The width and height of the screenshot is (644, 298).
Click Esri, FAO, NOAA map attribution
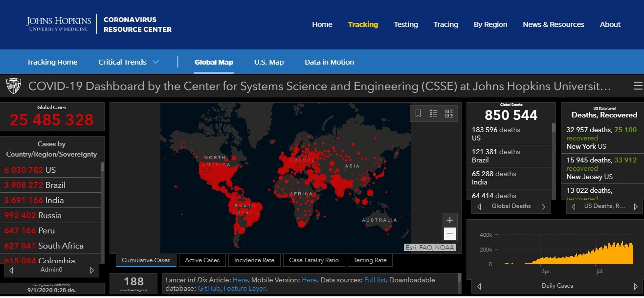click(430, 248)
